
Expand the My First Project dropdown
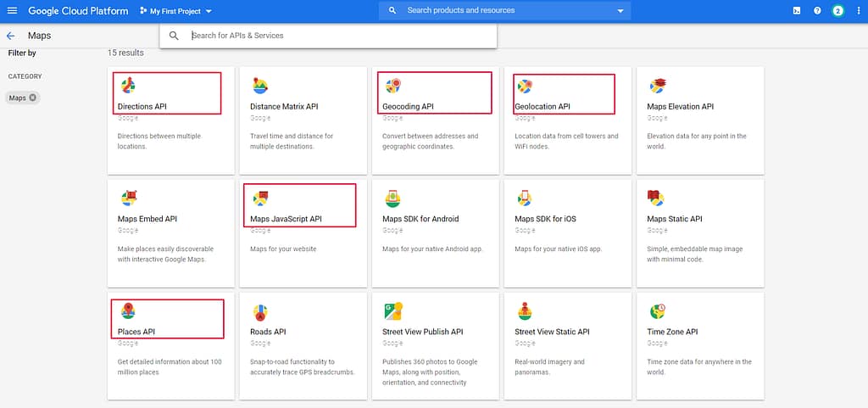(x=181, y=11)
